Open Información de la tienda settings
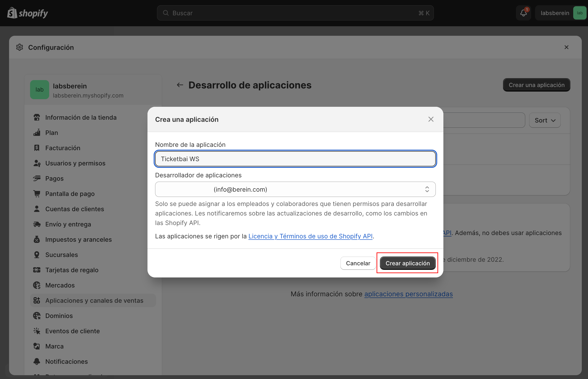The width and height of the screenshot is (588, 379). click(81, 117)
